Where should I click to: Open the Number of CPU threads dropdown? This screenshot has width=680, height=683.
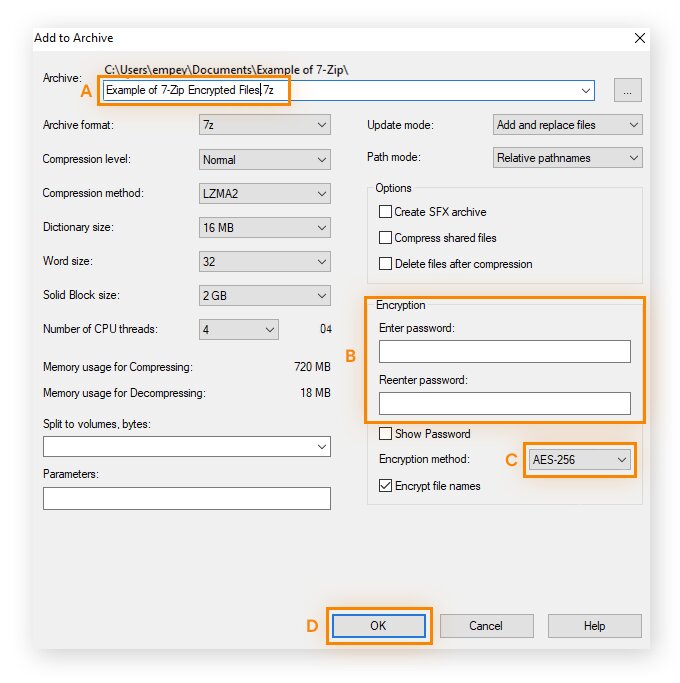pos(239,329)
